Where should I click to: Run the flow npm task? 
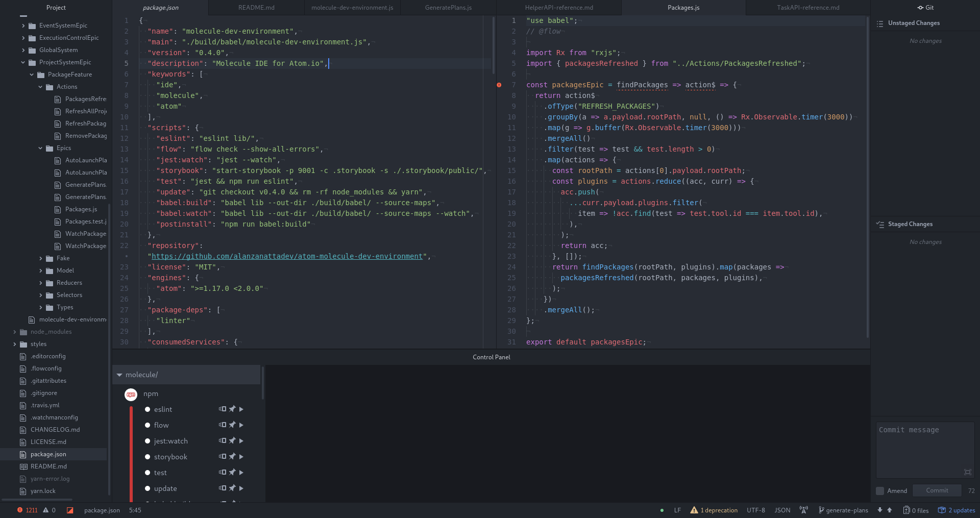[x=241, y=425]
